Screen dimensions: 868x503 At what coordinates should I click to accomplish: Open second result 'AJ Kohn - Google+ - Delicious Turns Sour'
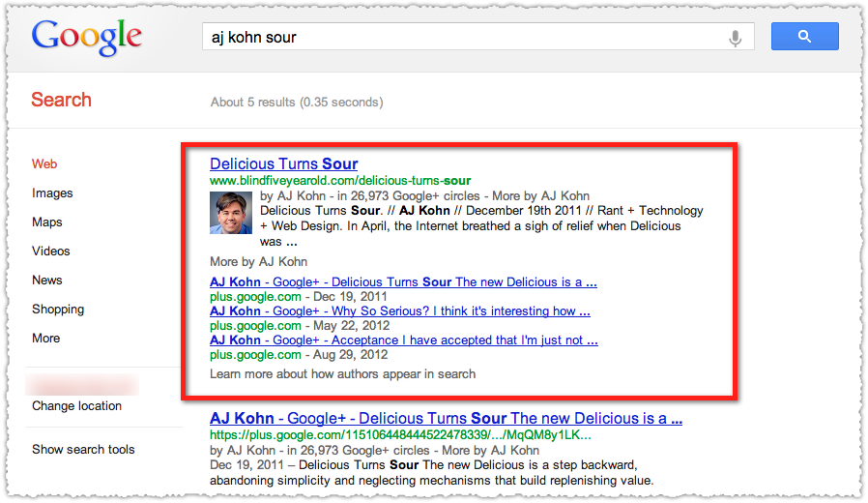pos(447,418)
